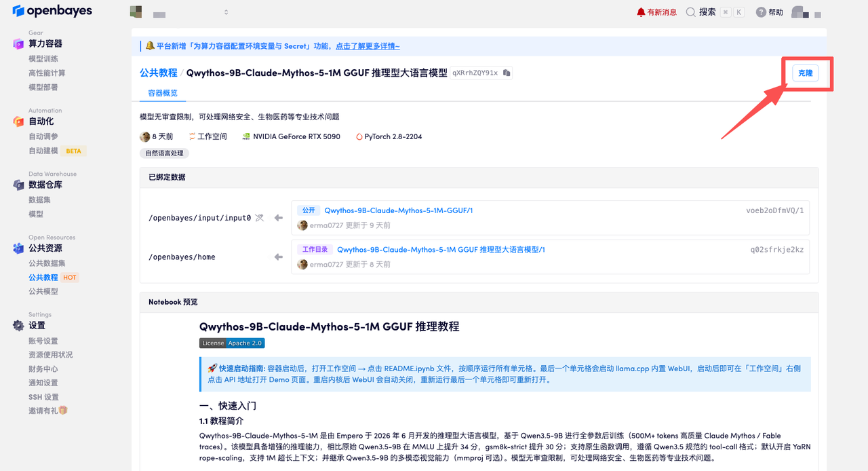Click the author avatar beside 8 天前
This screenshot has width=868, height=471.
coord(144,136)
